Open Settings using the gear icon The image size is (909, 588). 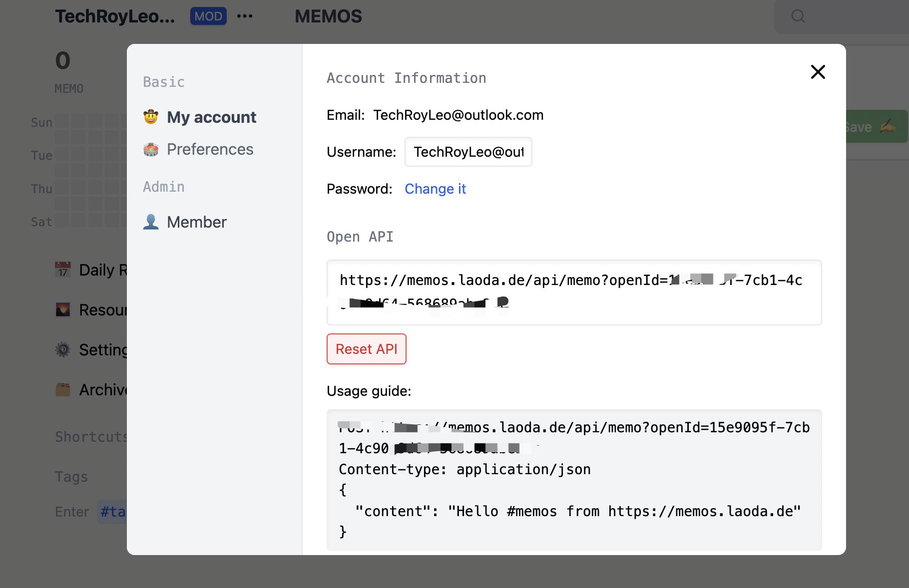tap(63, 349)
